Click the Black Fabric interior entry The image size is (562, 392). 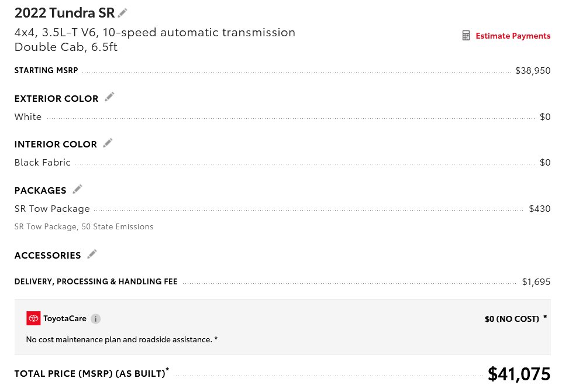click(42, 162)
